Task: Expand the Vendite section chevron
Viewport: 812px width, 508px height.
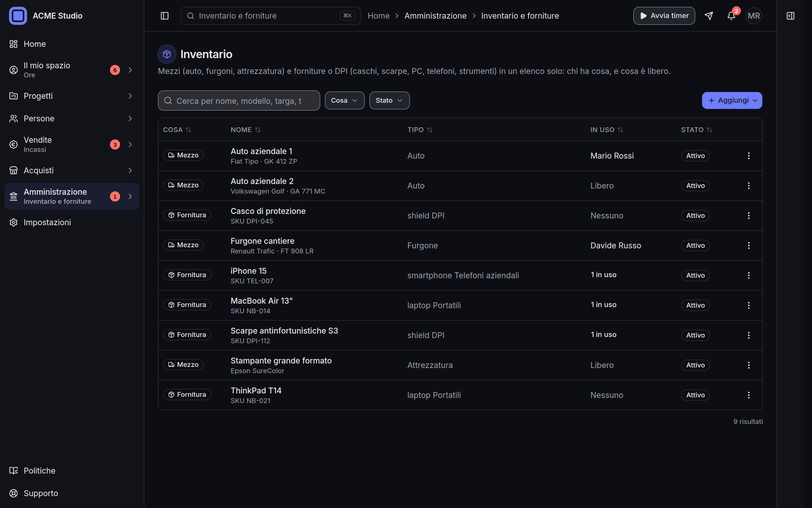Action: [130, 144]
